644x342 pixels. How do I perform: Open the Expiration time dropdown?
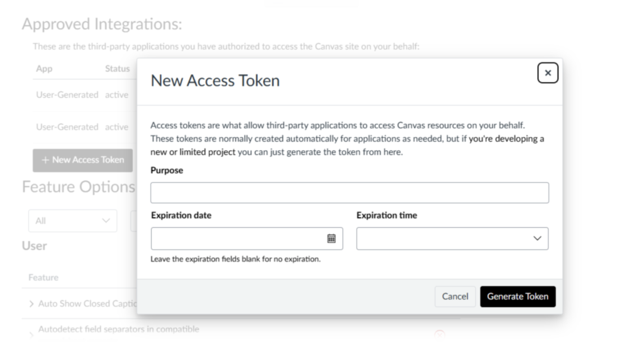pos(452,238)
